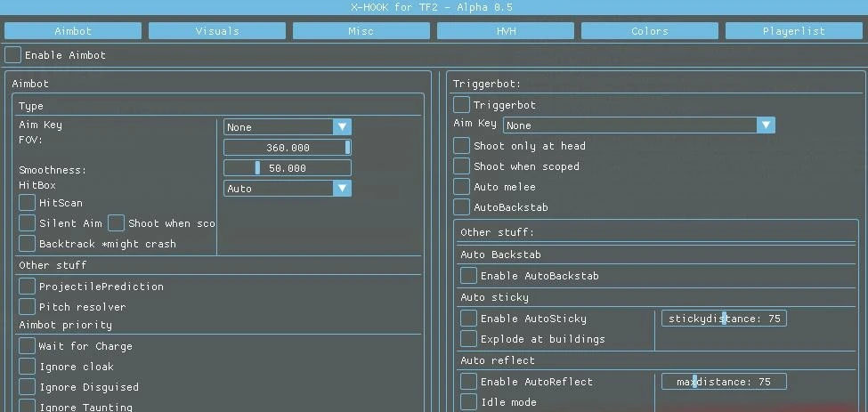
Task: Open the Colors tab
Action: 649,31
